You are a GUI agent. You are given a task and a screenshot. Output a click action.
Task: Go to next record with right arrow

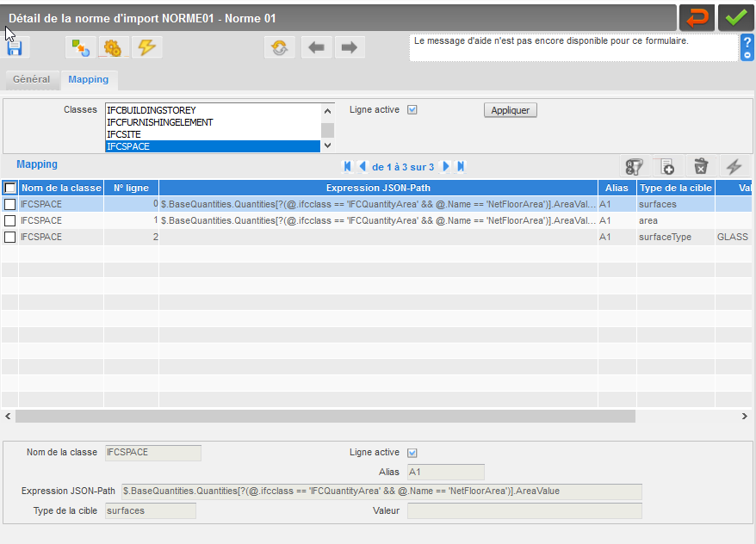(350, 47)
